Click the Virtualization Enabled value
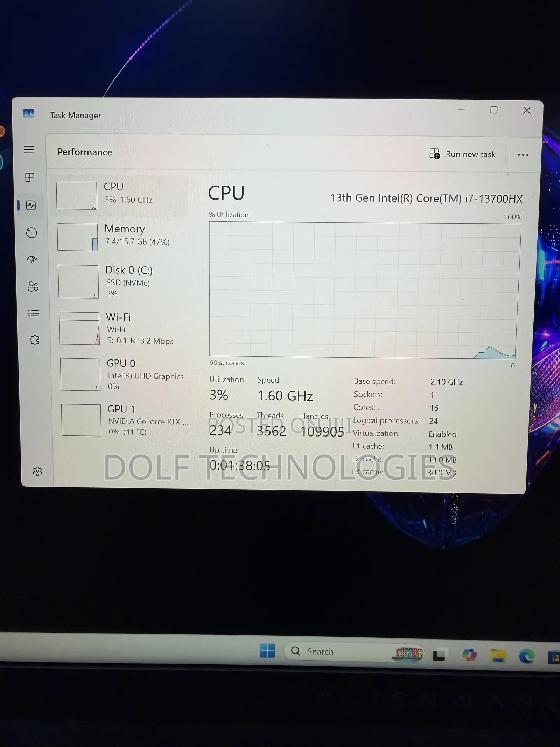The height and width of the screenshot is (747, 560). click(443, 434)
